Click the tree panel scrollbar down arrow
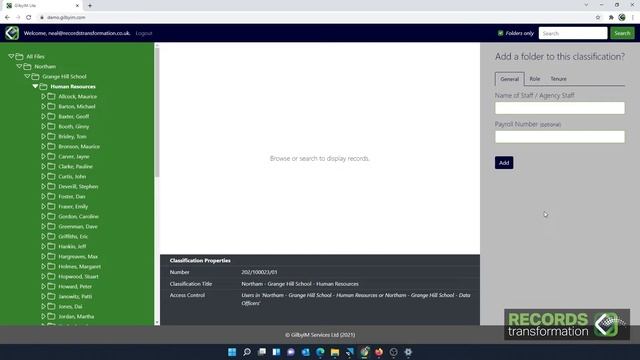The height and width of the screenshot is (360, 640). [157, 322]
